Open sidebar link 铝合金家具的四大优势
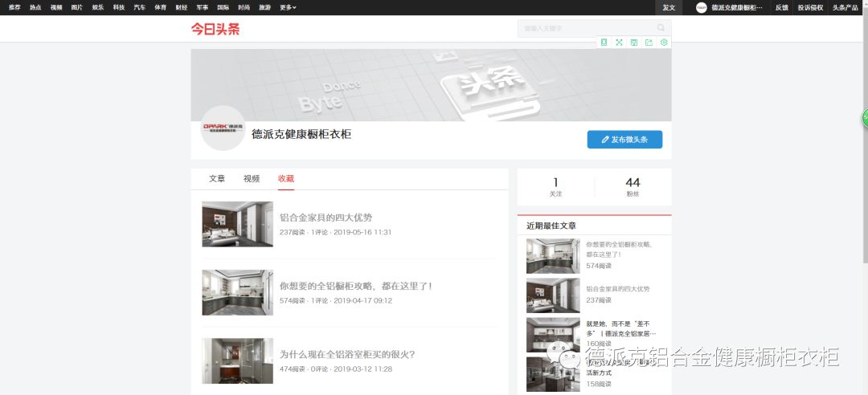Image resolution: width=868 pixels, height=395 pixels. click(x=618, y=289)
